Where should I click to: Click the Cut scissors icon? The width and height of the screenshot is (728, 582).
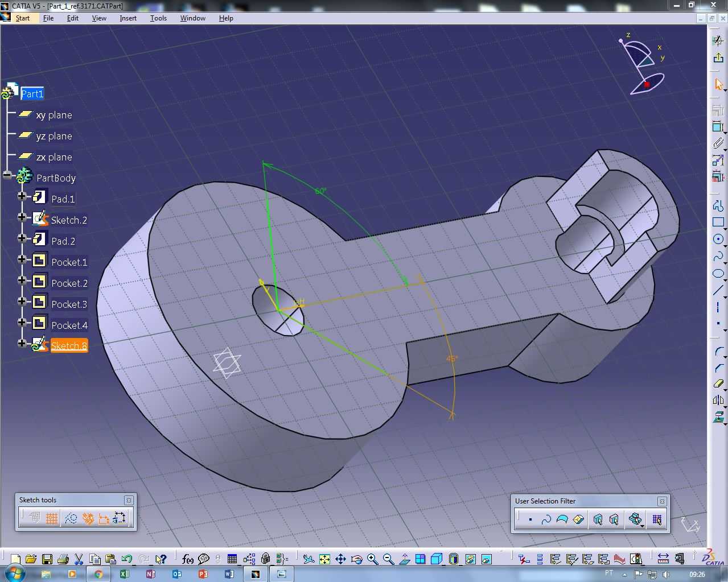[79, 559]
